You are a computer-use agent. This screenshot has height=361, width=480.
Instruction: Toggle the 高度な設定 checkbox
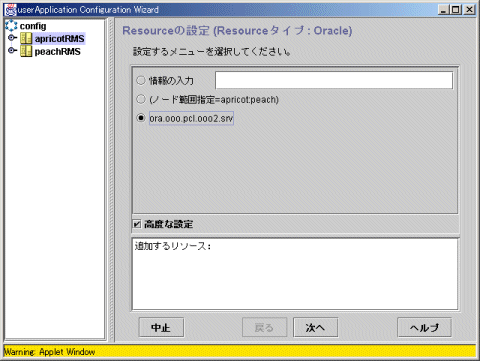[x=137, y=224]
